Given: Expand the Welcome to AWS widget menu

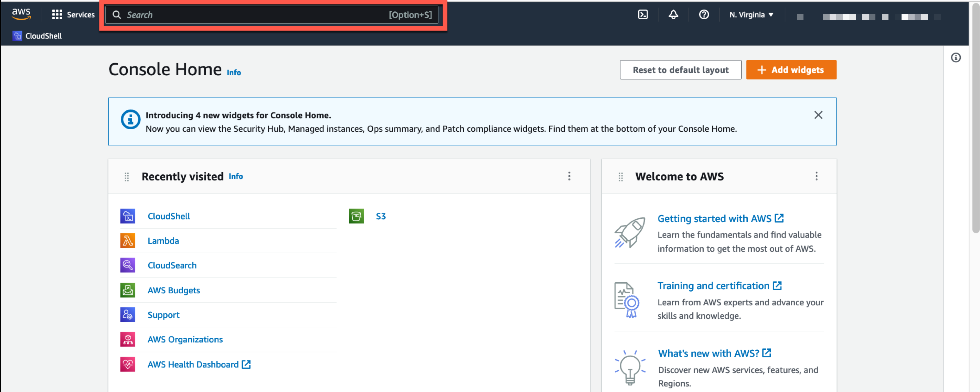Looking at the screenshot, I should [x=816, y=176].
